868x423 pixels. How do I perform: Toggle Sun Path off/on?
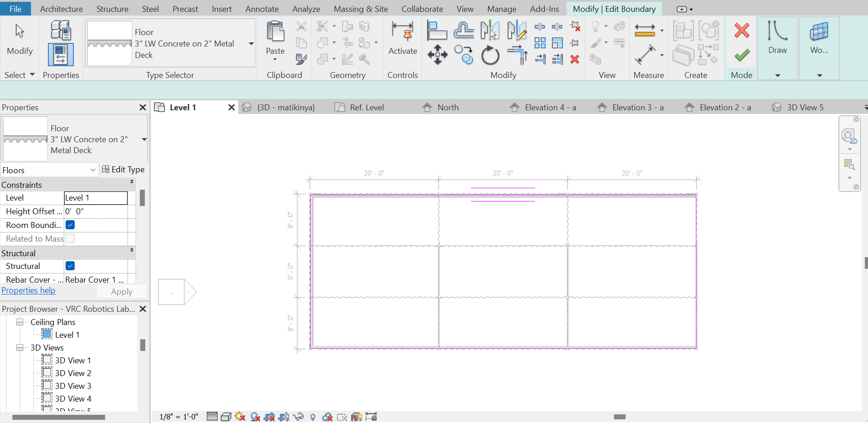pyautogui.click(x=240, y=417)
